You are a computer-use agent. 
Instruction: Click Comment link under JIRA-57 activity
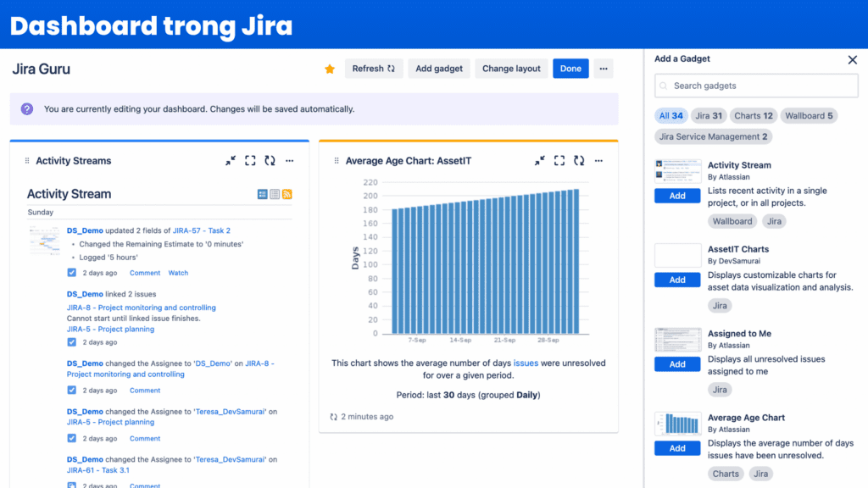(x=145, y=273)
